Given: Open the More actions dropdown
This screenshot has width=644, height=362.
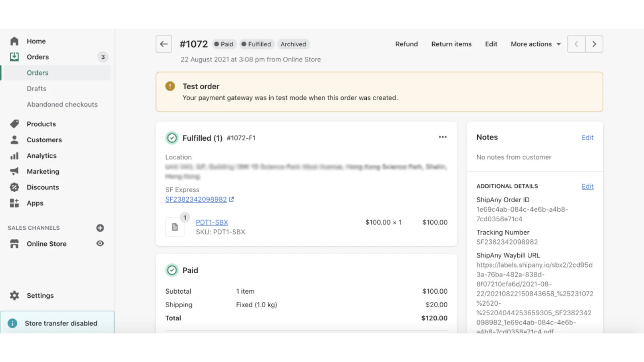Looking at the screenshot, I should click(535, 44).
